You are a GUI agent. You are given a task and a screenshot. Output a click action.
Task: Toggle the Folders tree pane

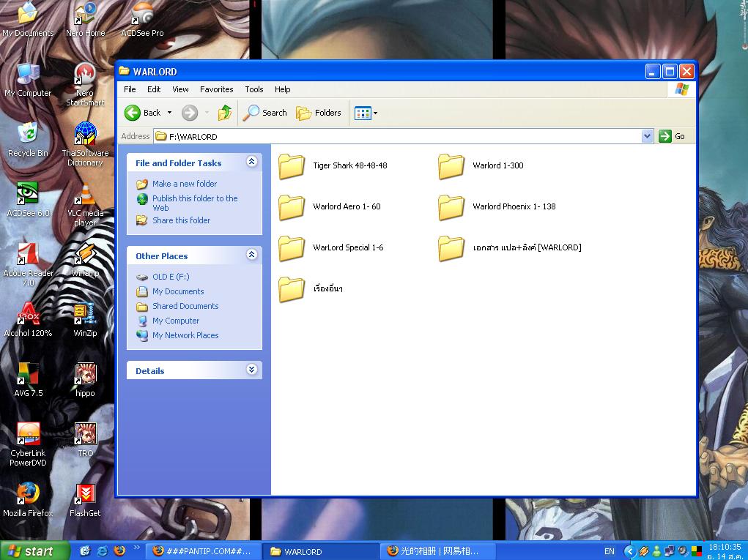[319, 113]
